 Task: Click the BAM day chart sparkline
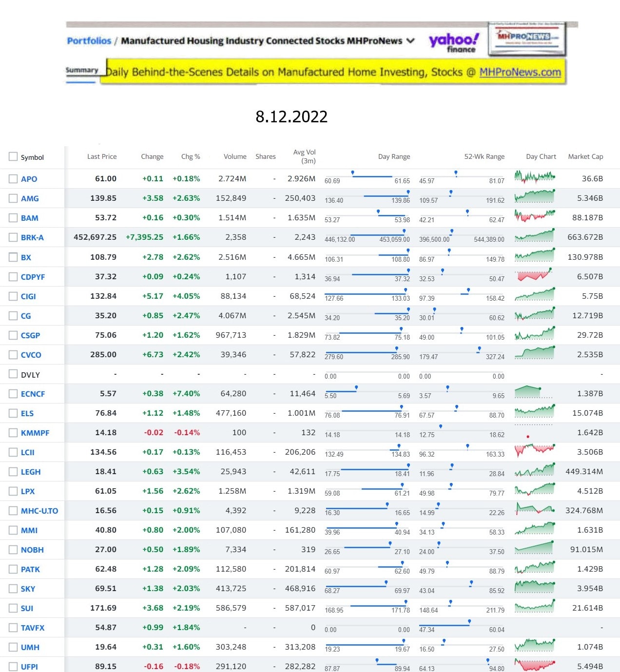click(x=535, y=215)
